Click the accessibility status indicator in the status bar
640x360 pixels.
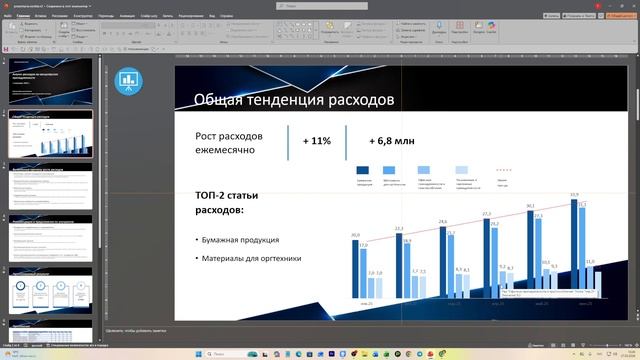tap(77, 345)
